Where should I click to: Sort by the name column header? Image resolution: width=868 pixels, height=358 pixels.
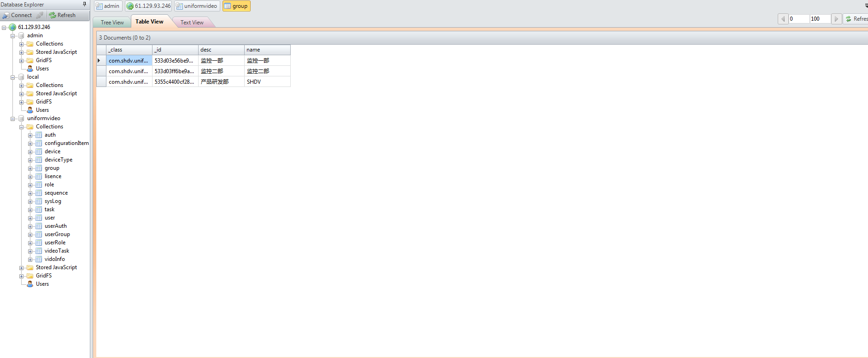(267, 50)
